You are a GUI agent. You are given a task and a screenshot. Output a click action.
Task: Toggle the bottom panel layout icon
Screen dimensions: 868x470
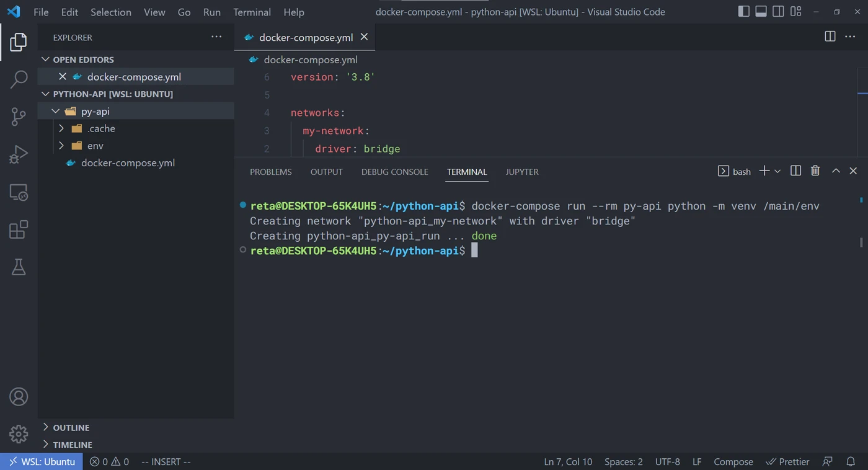click(761, 12)
